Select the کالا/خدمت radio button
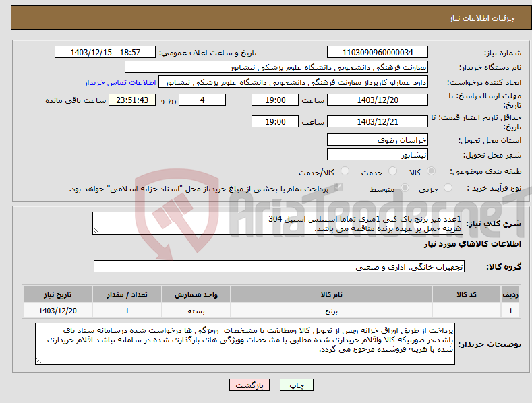The image size is (532, 403). pyautogui.click(x=345, y=171)
